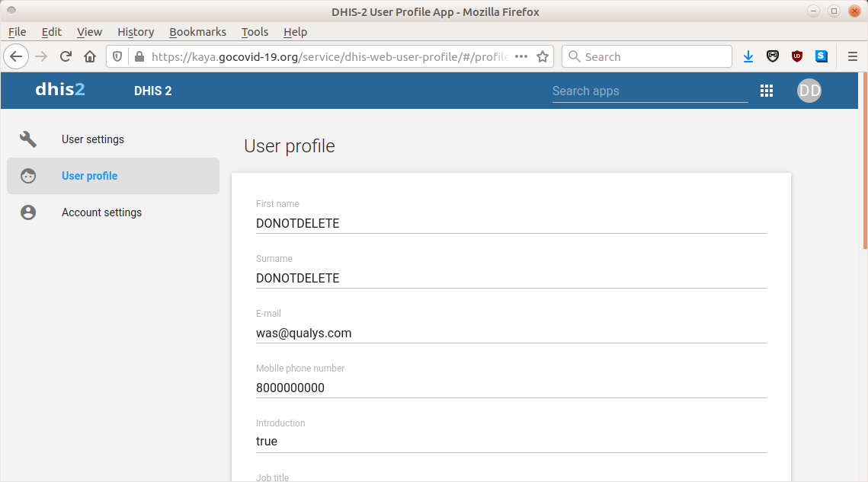Expand the ellipsis menu in the address bar

coord(520,56)
